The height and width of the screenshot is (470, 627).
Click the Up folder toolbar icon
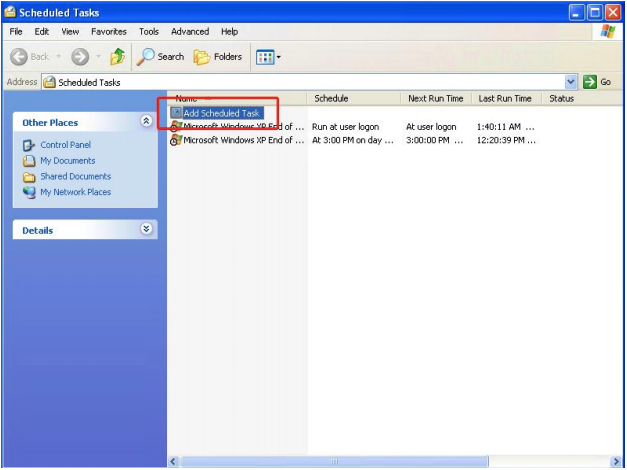click(118, 57)
